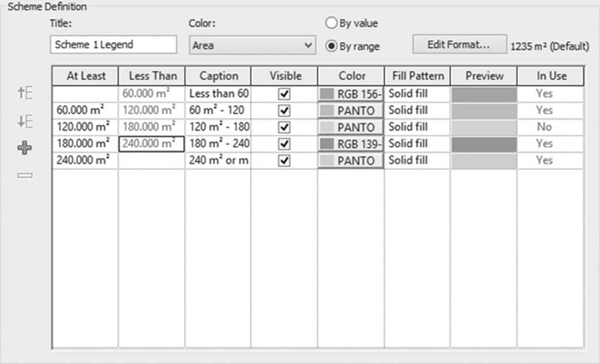Toggle Visible for Less than 60 row
Screen dimensions: 600x364
pyautogui.click(x=284, y=94)
